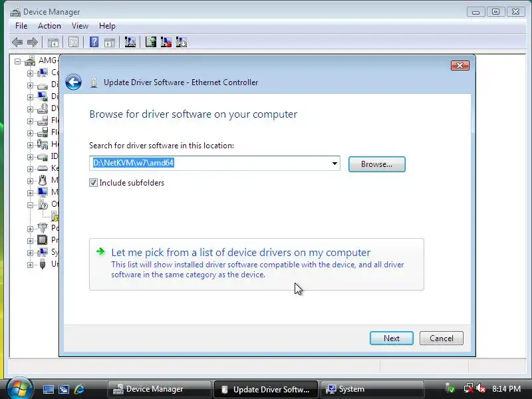Select the Processors chip icon in tree
The width and height of the screenshot is (532, 399).
click(43, 240)
